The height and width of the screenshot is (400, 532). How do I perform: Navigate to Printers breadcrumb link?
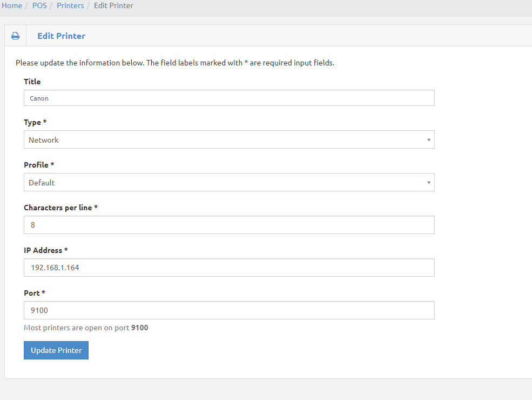tap(70, 5)
